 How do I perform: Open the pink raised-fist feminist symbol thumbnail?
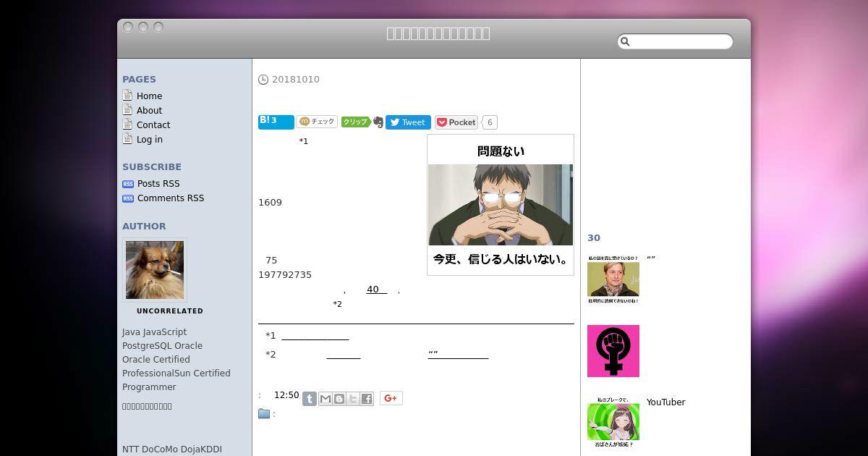613,351
